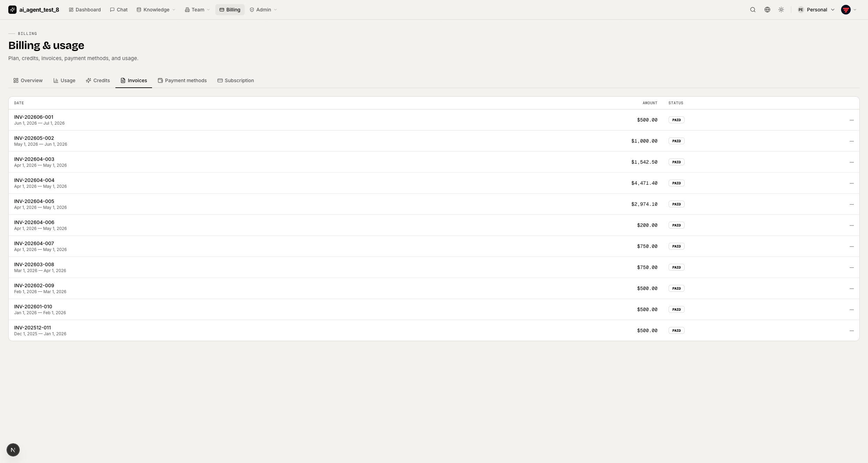This screenshot has height=463, width=868.
Task: Toggle the sun theme icon
Action: (781, 10)
